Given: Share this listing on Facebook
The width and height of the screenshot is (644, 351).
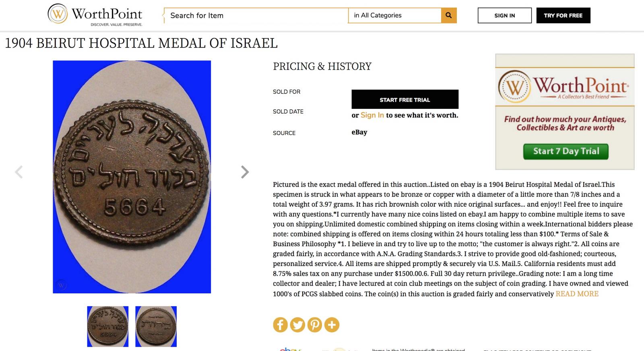Looking at the screenshot, I should click(281, 325).
